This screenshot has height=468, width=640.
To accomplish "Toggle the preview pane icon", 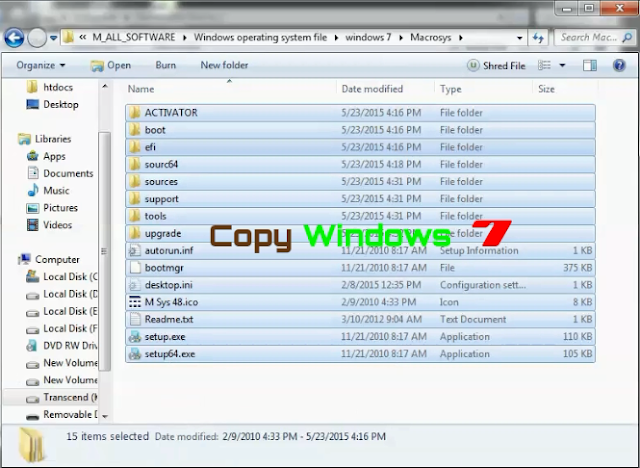I will [x=589, y=65].
